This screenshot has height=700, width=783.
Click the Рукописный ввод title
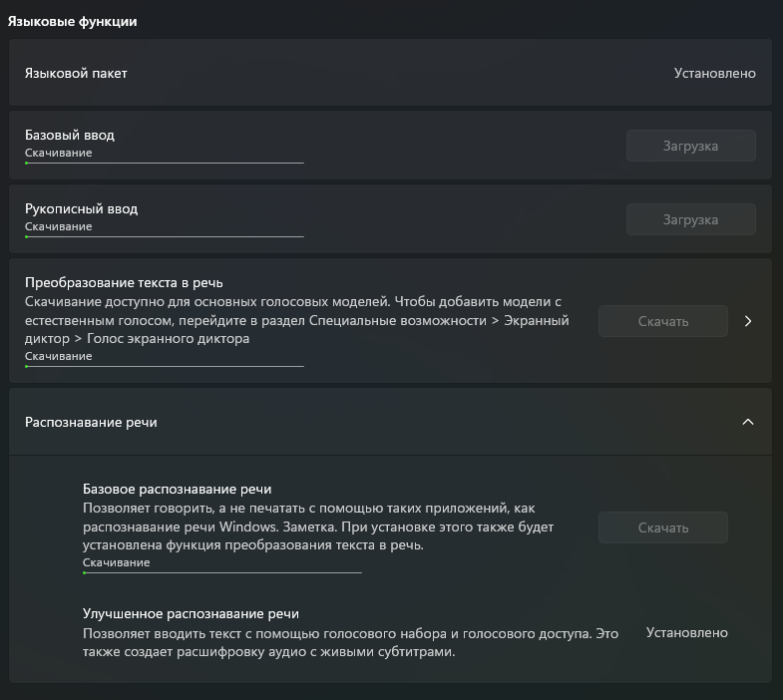tap(82, 208)
